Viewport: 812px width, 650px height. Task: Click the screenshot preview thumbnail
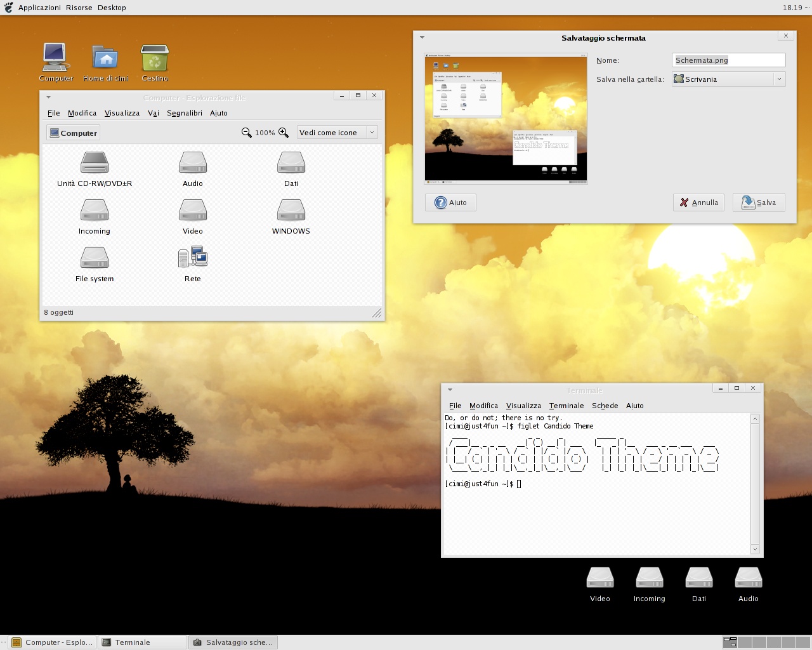[506, 119]
